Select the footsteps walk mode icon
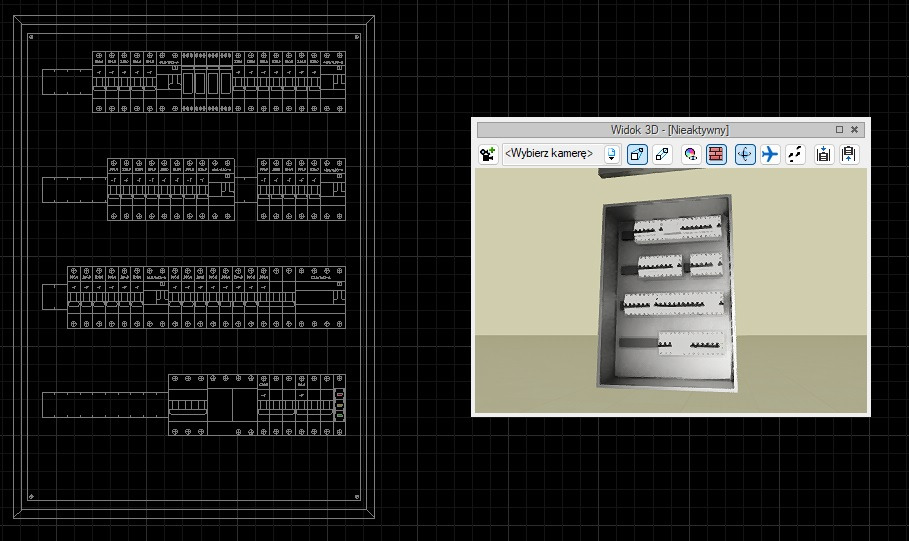 click(x=795, y=154)
